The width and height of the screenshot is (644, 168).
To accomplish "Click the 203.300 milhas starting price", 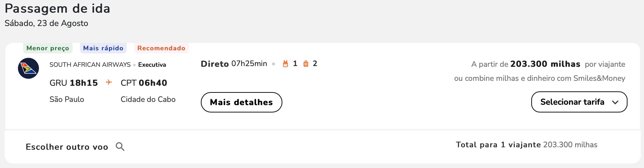I will (x=545, y=64).
